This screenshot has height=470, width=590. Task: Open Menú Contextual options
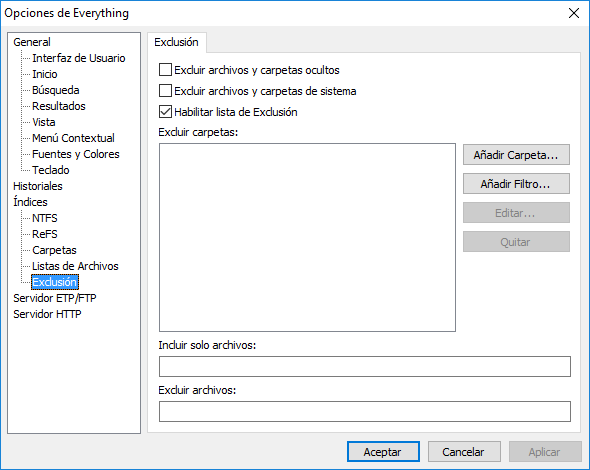[x=73, y=138]
